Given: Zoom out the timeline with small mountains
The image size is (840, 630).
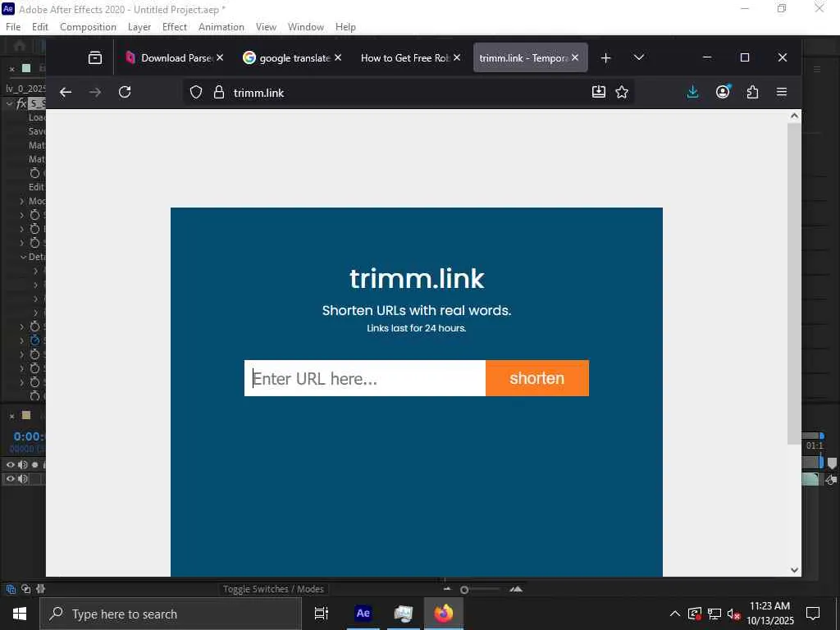Looking at the screenshot, I should (447, 589).
